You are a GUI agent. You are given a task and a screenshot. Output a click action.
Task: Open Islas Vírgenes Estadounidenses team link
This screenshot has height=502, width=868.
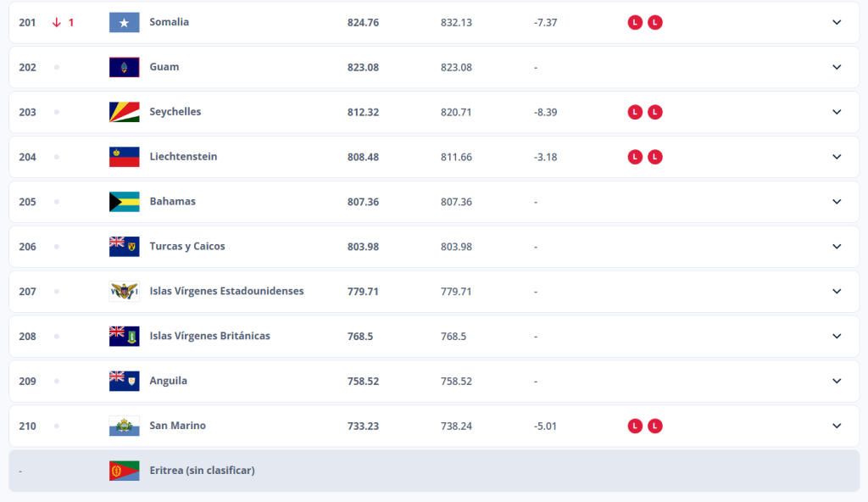[x=226, y=292]
